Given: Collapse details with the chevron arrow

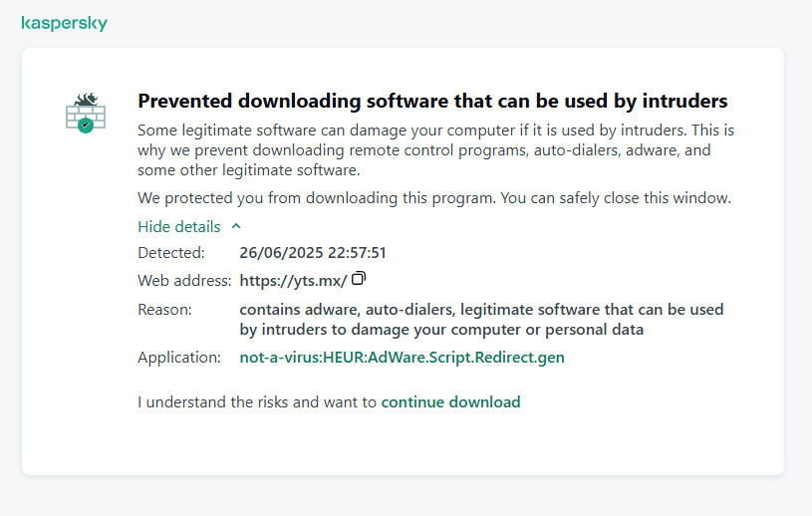Looking at the screenshot, I should click(236, 226).
